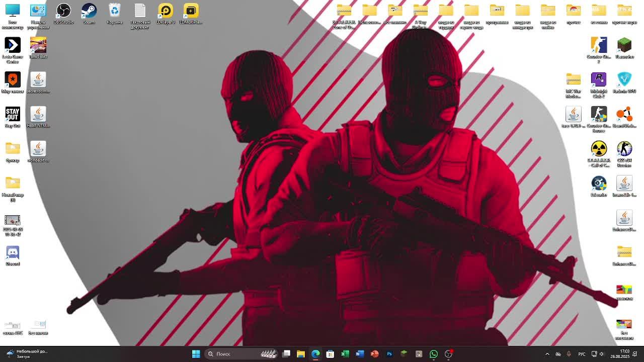
Task: Open Task View from the taskbar
Action: click(x=286, y=354)
